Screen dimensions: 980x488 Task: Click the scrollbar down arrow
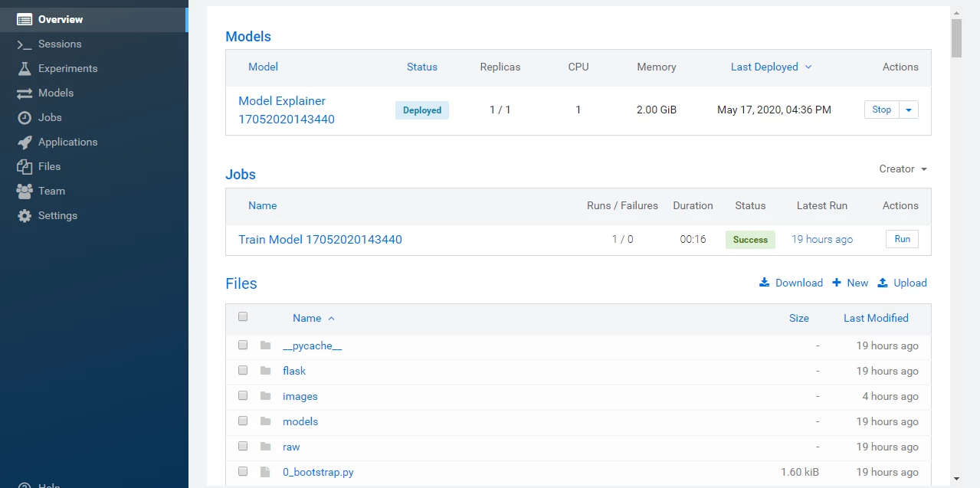pyautogui.click(x=956, y=479)
